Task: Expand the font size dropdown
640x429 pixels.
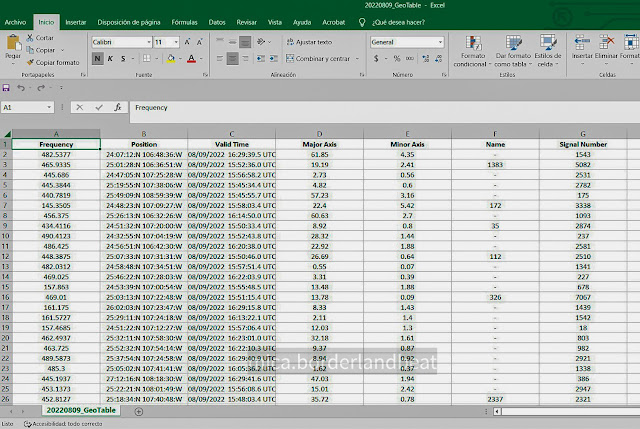Action: 176,43
